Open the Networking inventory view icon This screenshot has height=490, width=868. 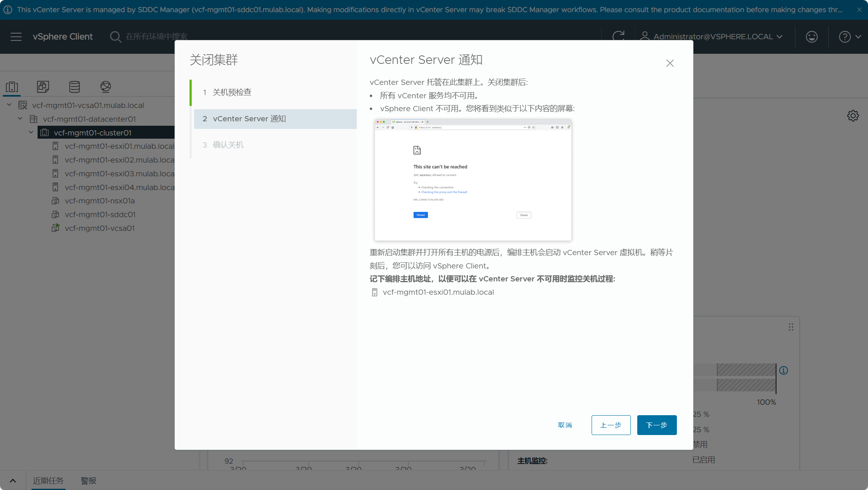105,87
